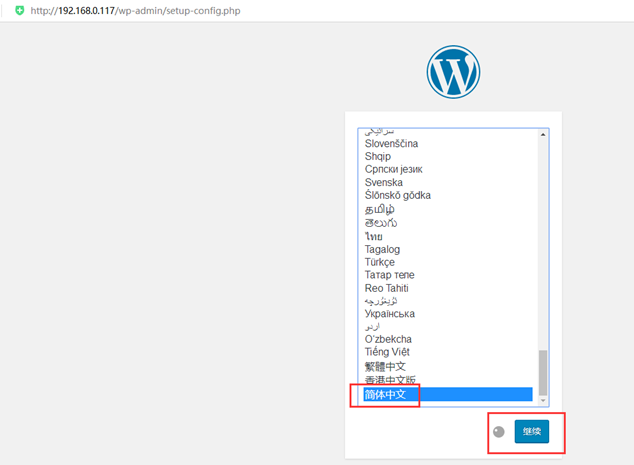Select 简体中文 in the language list
The image size is (634, 465).
448,394
